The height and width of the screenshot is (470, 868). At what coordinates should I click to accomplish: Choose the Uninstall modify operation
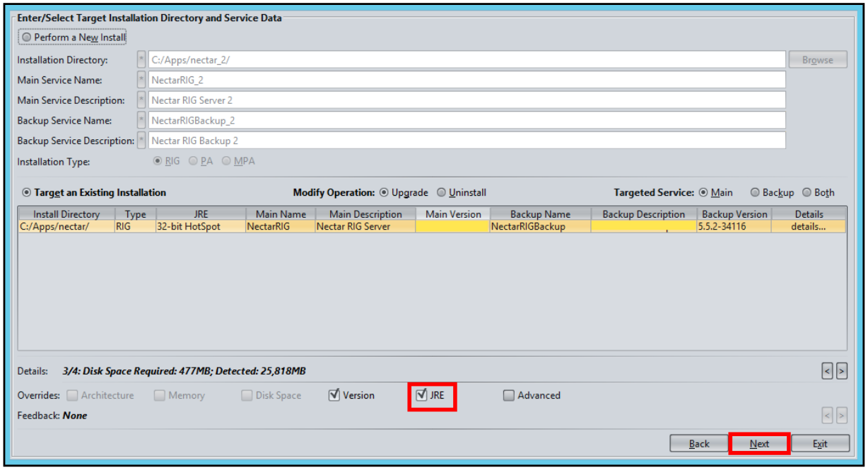click(x=462, y=192)
